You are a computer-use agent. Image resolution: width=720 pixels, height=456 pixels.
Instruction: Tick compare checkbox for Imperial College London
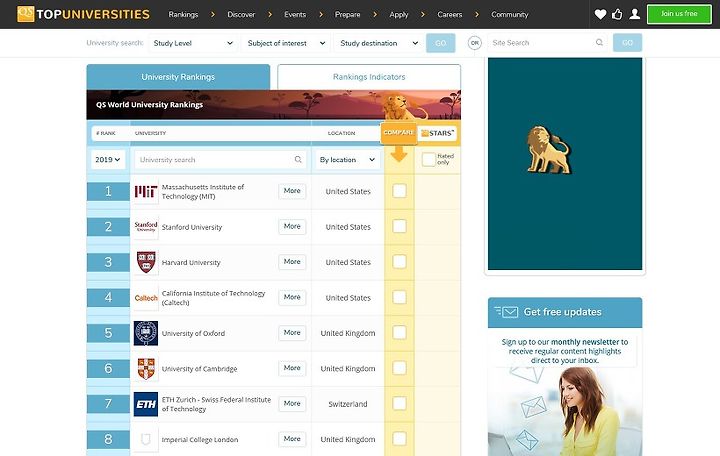399,439
